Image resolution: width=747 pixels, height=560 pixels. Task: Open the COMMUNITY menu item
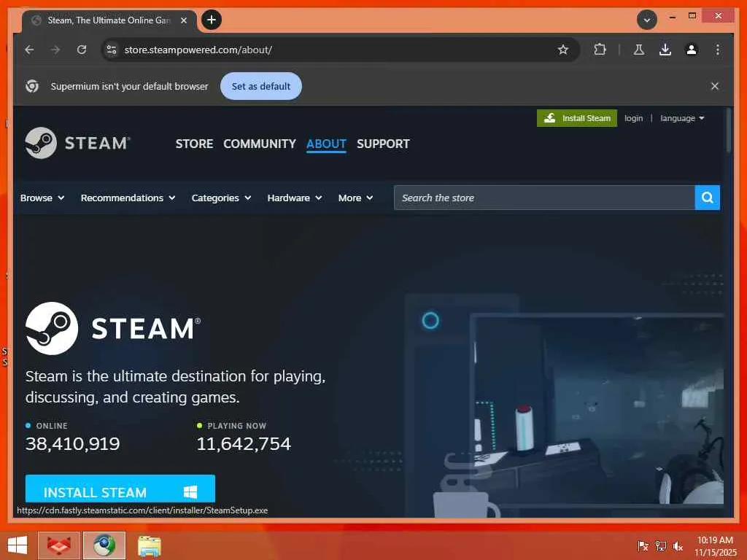(x=260, y=144)
